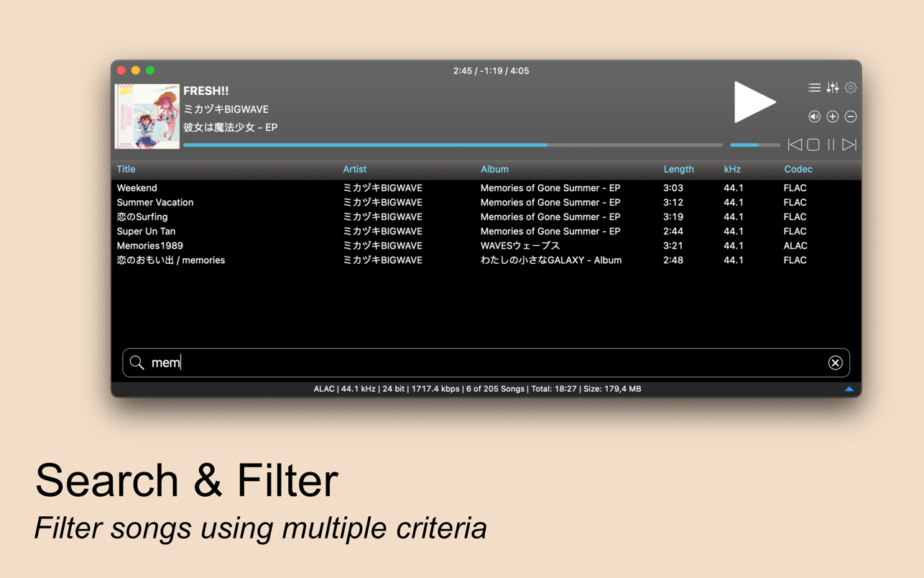Mute audio with the speaker icon
This screenshot has width=924, height=578.
point(814,116)
